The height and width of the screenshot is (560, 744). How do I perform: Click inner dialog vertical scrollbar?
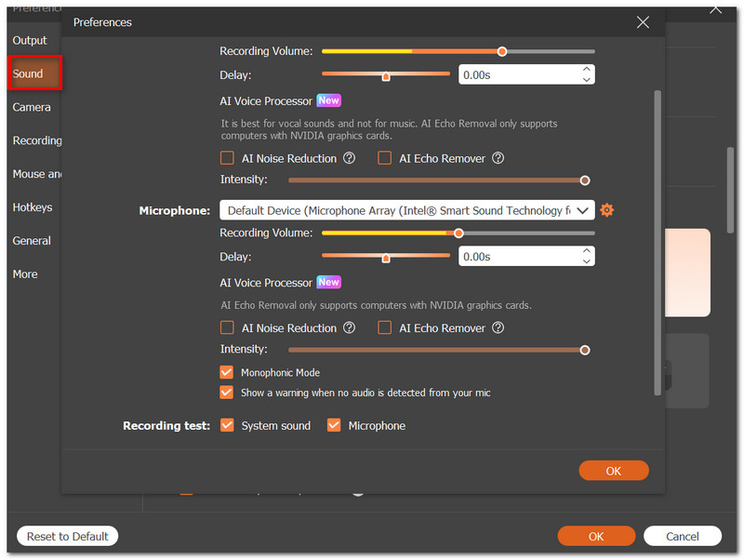coord(658,242)
